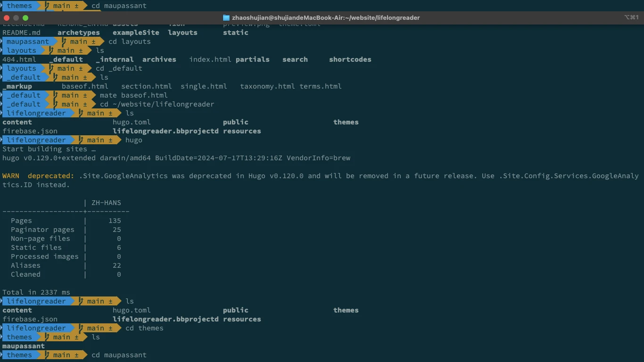Click the ⌥⌘1 shortcut indicator in the title bar
This screenshot has height=362, width=644.
(631, 17)
